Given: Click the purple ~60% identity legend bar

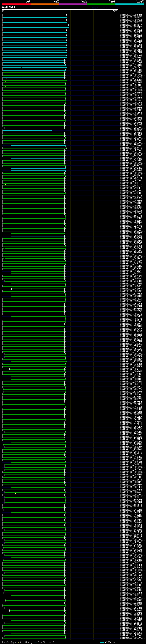Looking at the screenshot, I should tap(73, 4).
